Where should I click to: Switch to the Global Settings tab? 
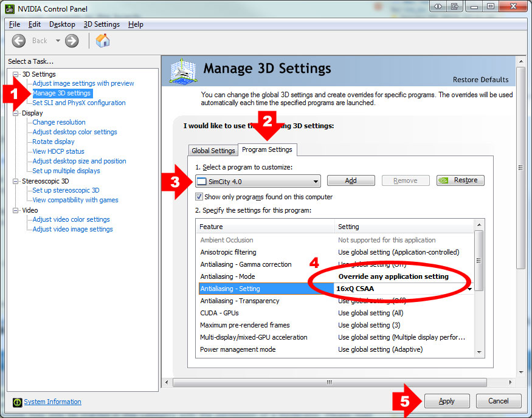tap(213, 151)
